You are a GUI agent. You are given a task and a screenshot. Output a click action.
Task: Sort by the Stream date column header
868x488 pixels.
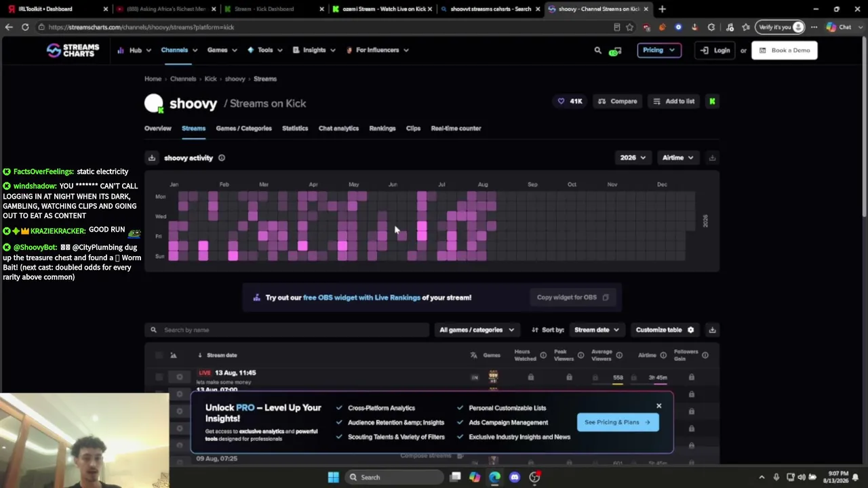pyautogui.click(x=222, y=355)
